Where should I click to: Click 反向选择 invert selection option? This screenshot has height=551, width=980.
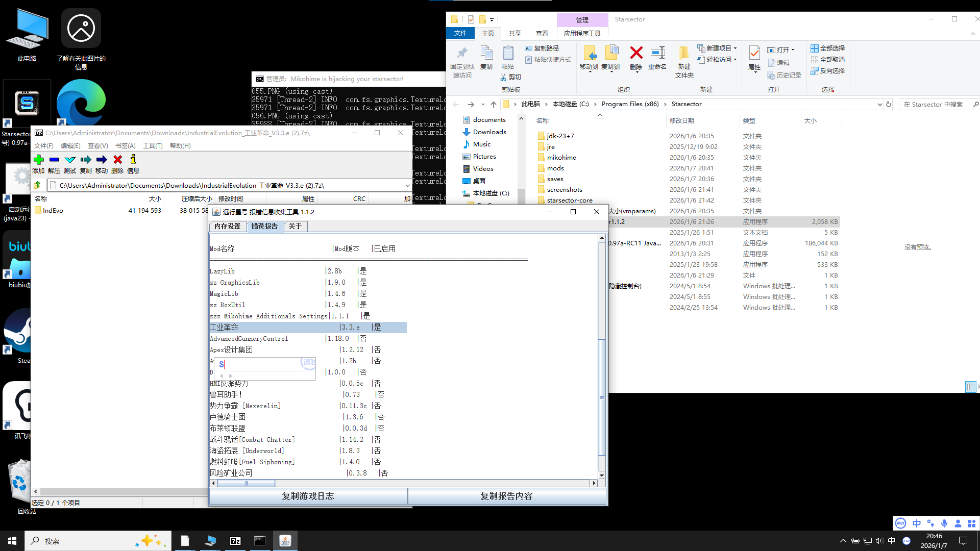pyautogui.click(x=827, y=70)
